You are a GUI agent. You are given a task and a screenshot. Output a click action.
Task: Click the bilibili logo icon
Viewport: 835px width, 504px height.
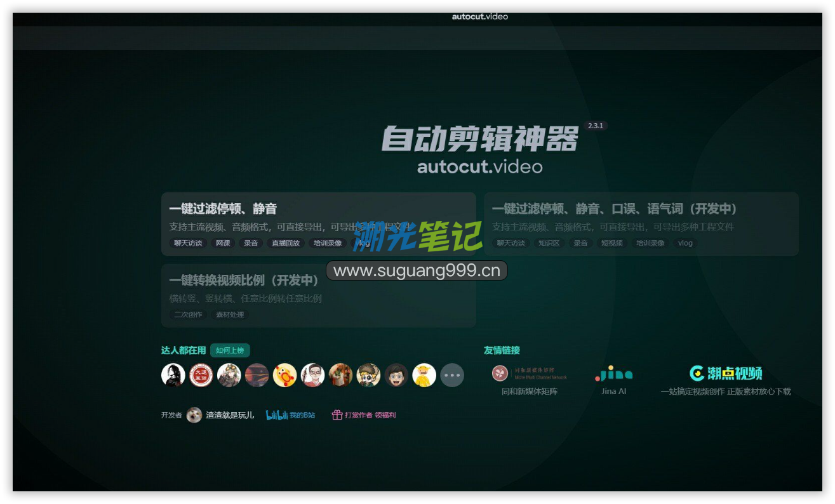coord(277,415)
